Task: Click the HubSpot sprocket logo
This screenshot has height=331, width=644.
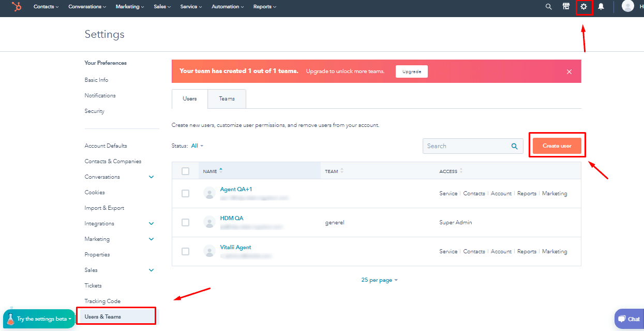Action: click(17, 7)
